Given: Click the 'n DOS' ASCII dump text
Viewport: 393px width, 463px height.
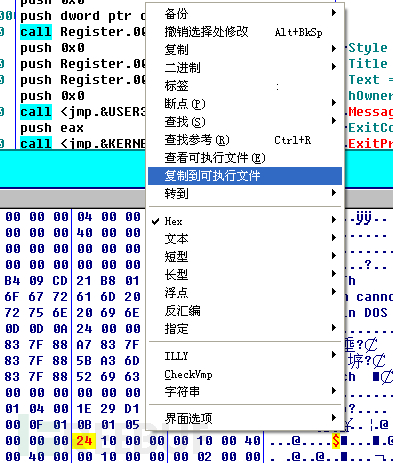Looking at the screenshot, I should click(368, 313).
